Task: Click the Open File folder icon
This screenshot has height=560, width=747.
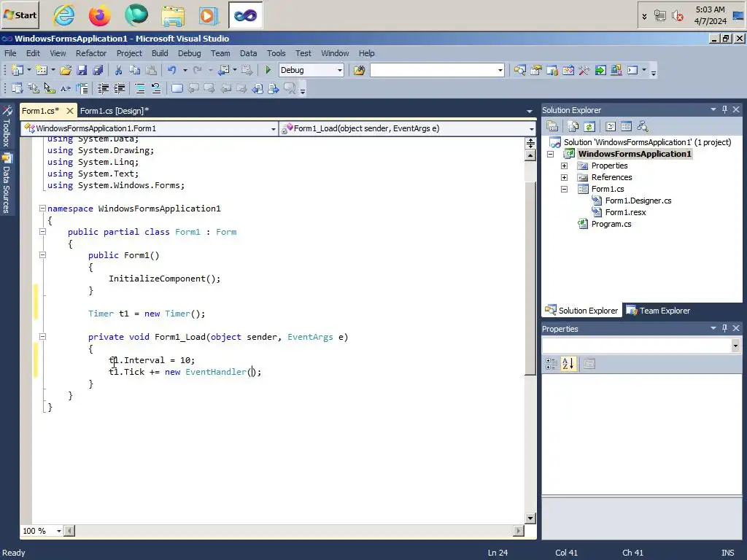Action: point(66,71)
